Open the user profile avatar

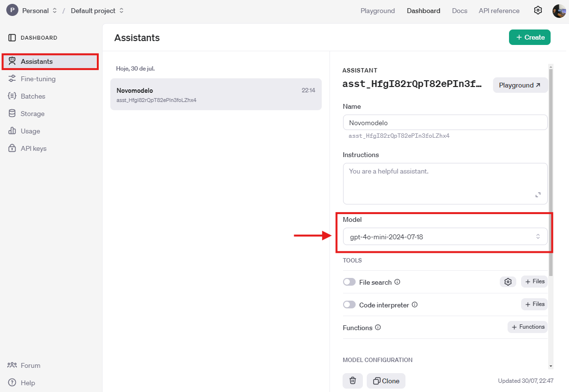click(x=559, y=11)
